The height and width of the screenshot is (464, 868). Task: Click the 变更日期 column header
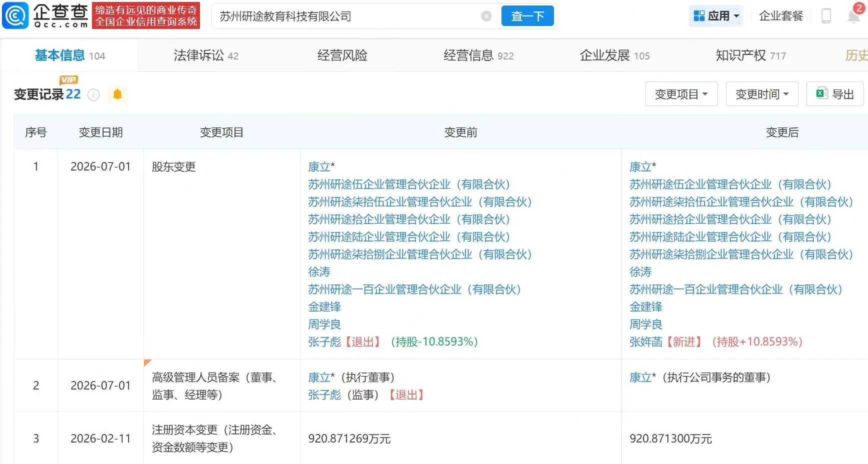[x=100, y=132]
